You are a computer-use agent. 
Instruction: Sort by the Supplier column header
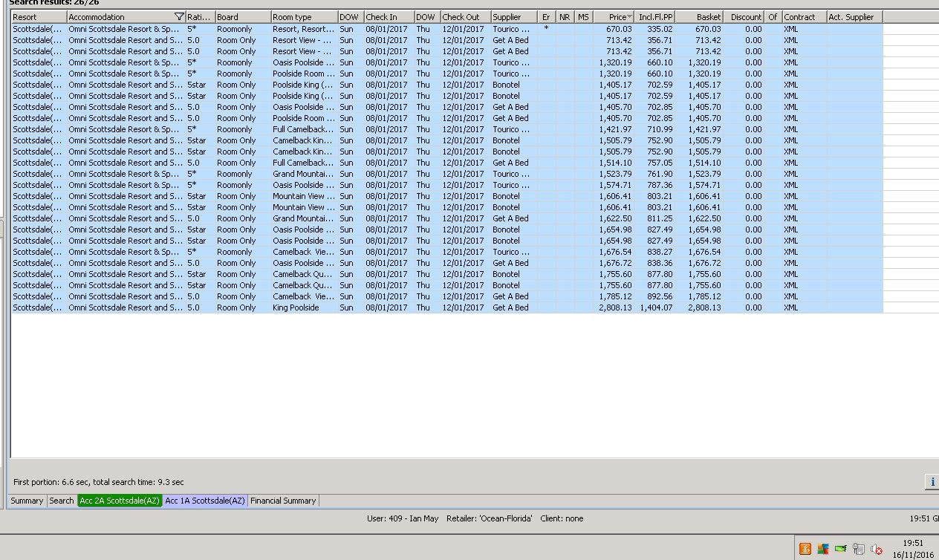click(x=514, y=17)
